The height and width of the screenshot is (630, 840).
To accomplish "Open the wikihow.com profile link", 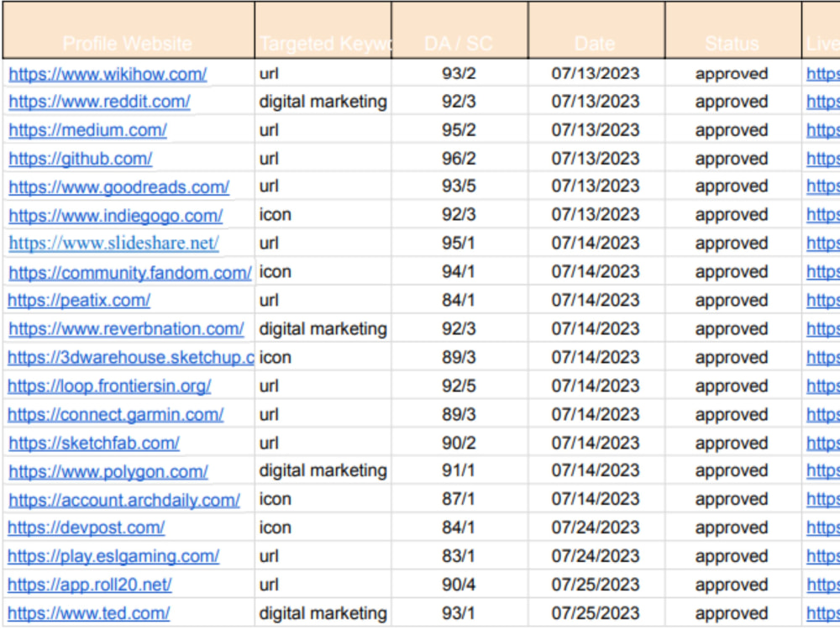I will point(108,74).
